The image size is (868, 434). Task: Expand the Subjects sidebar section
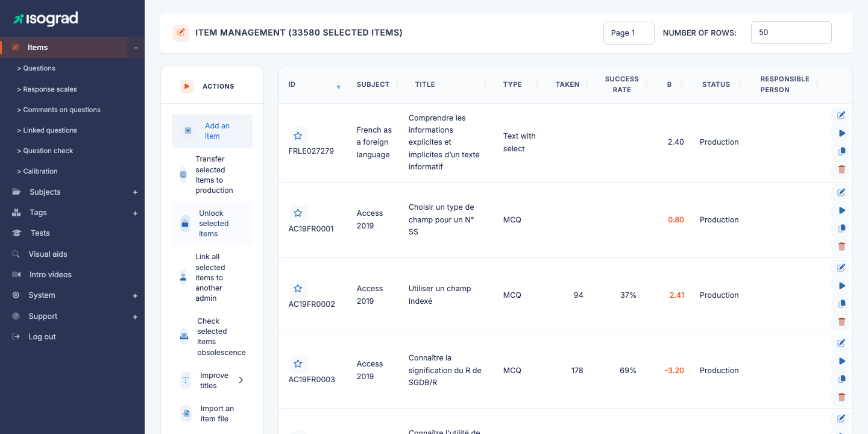click(135, 192)
